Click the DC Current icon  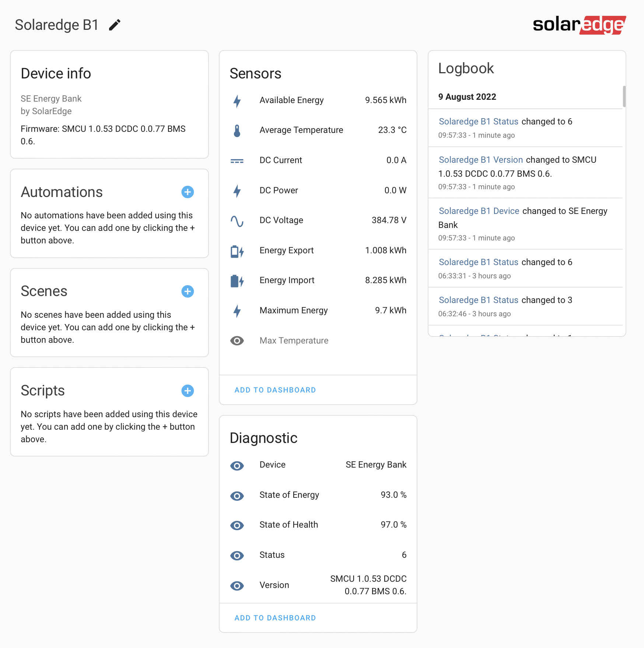237,161
